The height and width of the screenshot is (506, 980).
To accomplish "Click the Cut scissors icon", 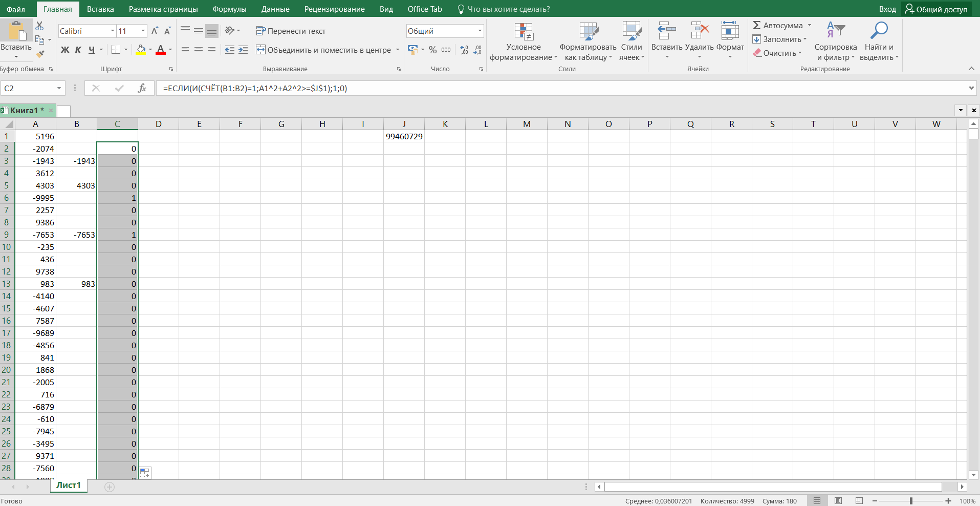I will pyautogui.click(x=39, y=26).
